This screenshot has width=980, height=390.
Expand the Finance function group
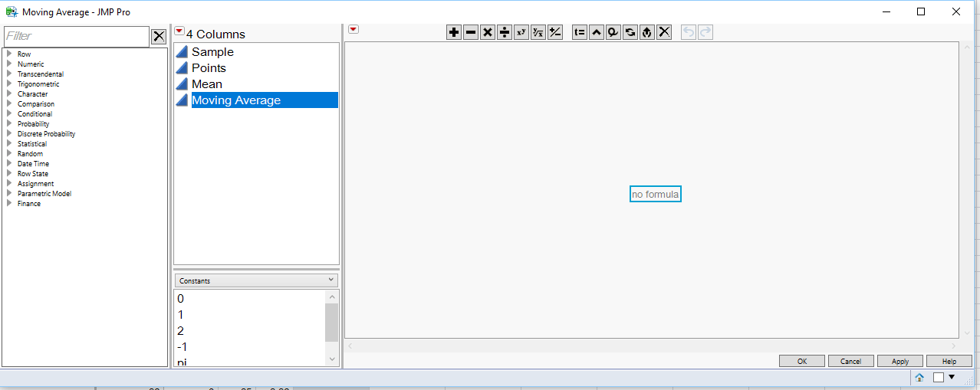pyautogui.click(x=8, y=203)
